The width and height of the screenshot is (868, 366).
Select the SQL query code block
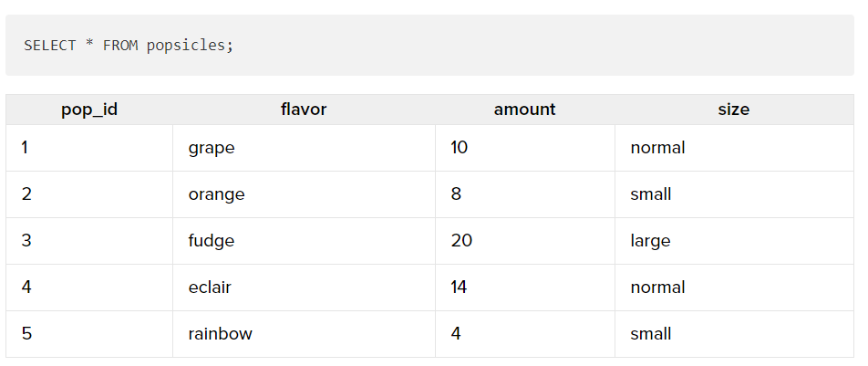point(429,45)
